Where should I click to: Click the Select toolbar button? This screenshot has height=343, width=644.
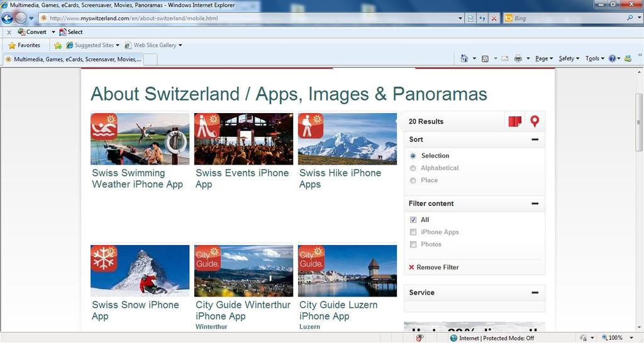tap(71, 32)
